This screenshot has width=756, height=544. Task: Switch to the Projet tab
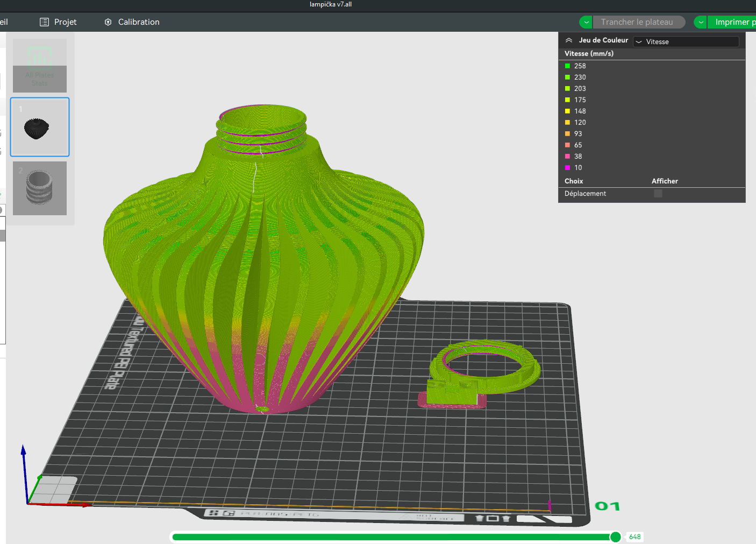click(65, 22)
